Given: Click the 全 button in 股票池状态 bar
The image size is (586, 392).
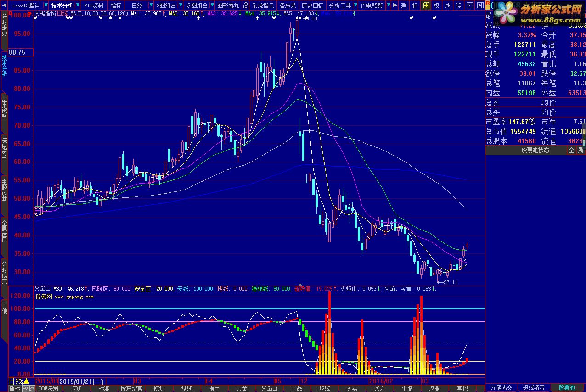Looking at the screenshot, I should [571, 150].
